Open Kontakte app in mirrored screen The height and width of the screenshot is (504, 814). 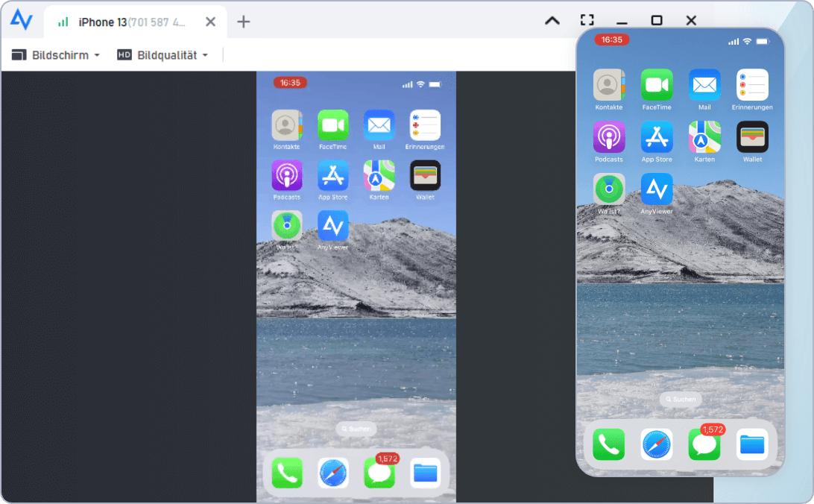[x=286, y=125]
